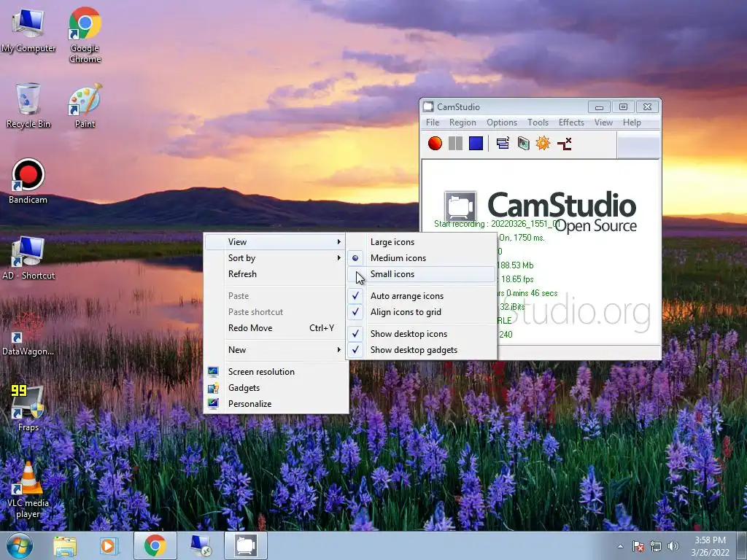Select Small icons view option
The height and width of the screenshot is (560, 747).
422,274
